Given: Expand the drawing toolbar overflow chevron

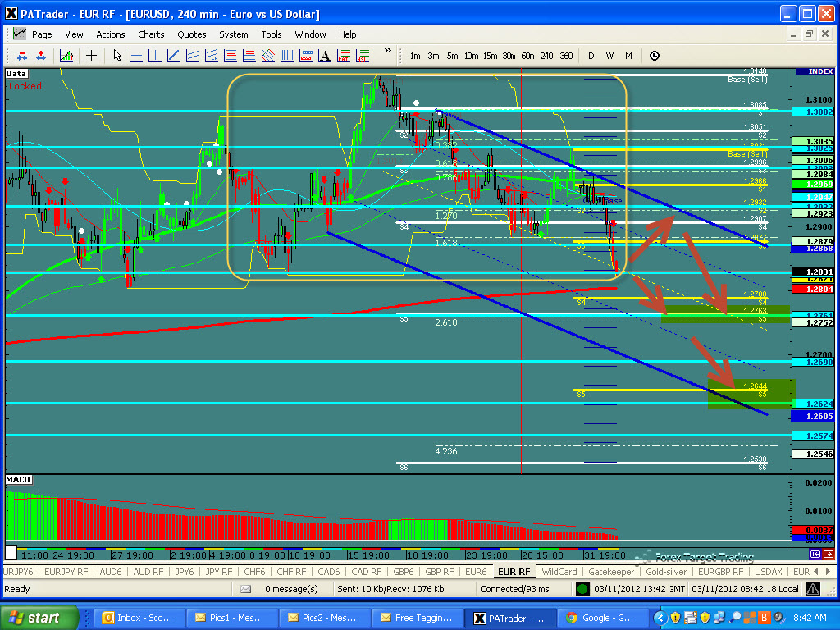Looking at the screenshot, I should click(x=387, y=51).
